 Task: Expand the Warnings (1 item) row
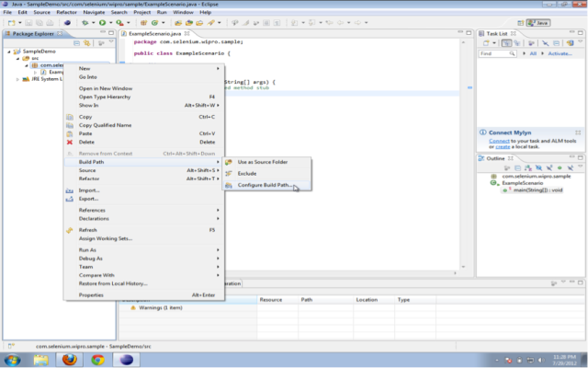click(161, 308)
